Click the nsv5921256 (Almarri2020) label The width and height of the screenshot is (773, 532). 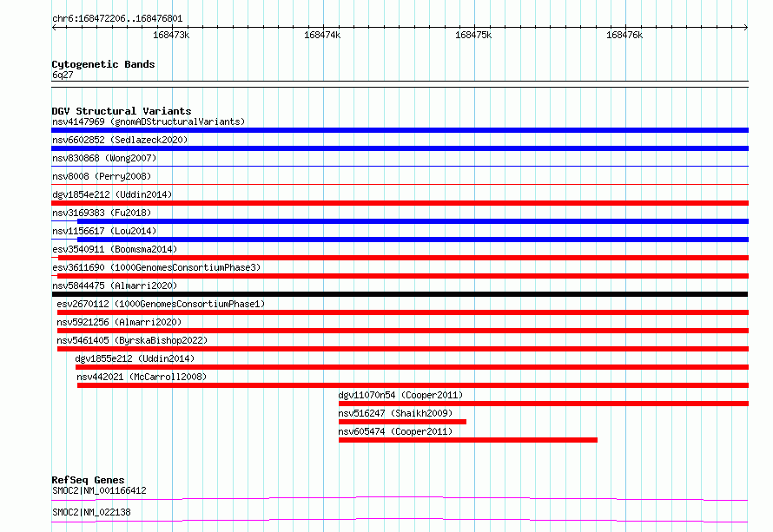pos(119,322)
